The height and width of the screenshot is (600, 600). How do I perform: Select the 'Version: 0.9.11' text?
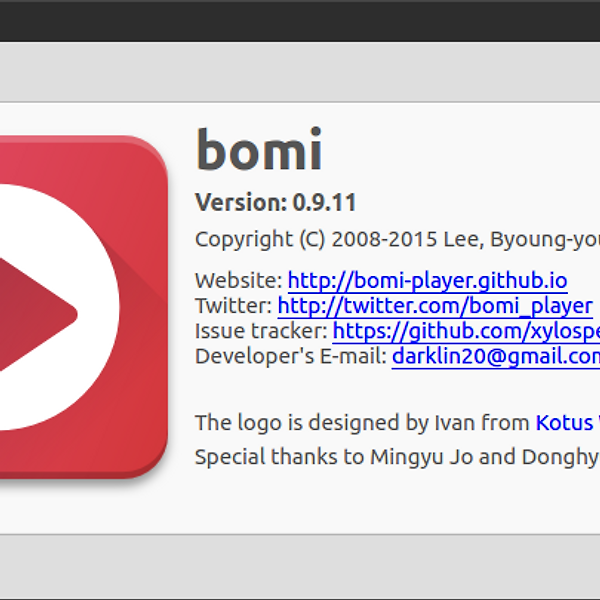[276, 202]
